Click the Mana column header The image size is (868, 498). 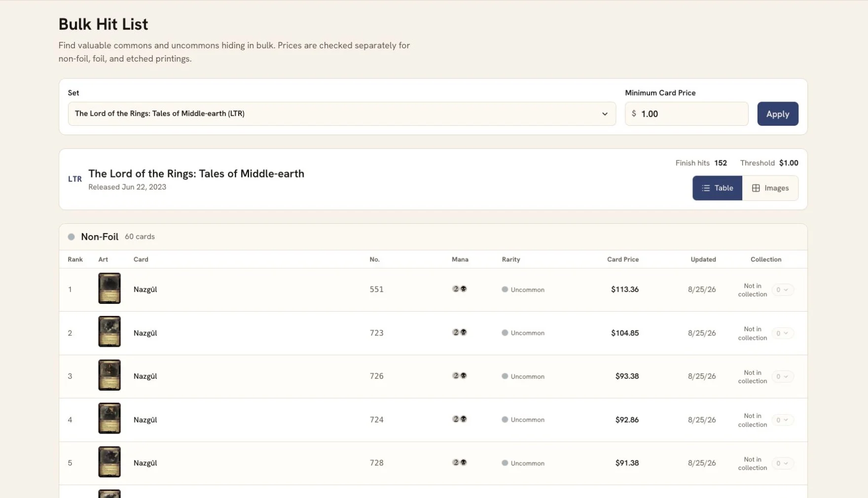click(x=460, y=259)
